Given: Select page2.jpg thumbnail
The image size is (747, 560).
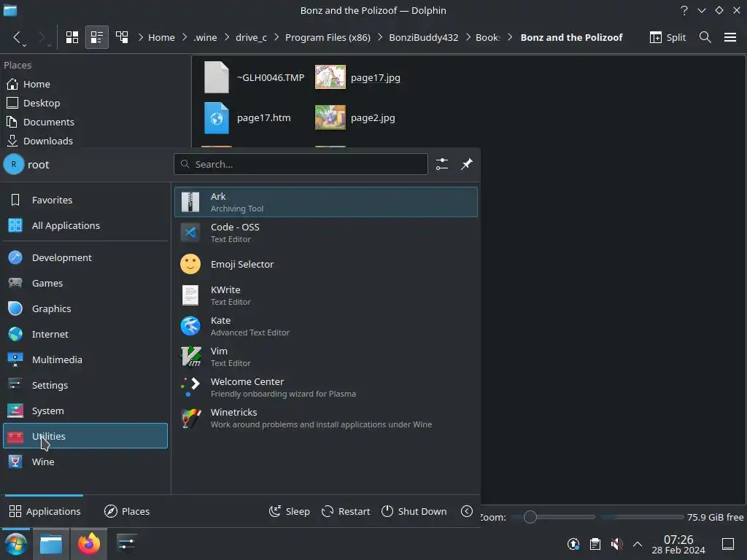Looking at the screenshot, I should coord(330,117).
